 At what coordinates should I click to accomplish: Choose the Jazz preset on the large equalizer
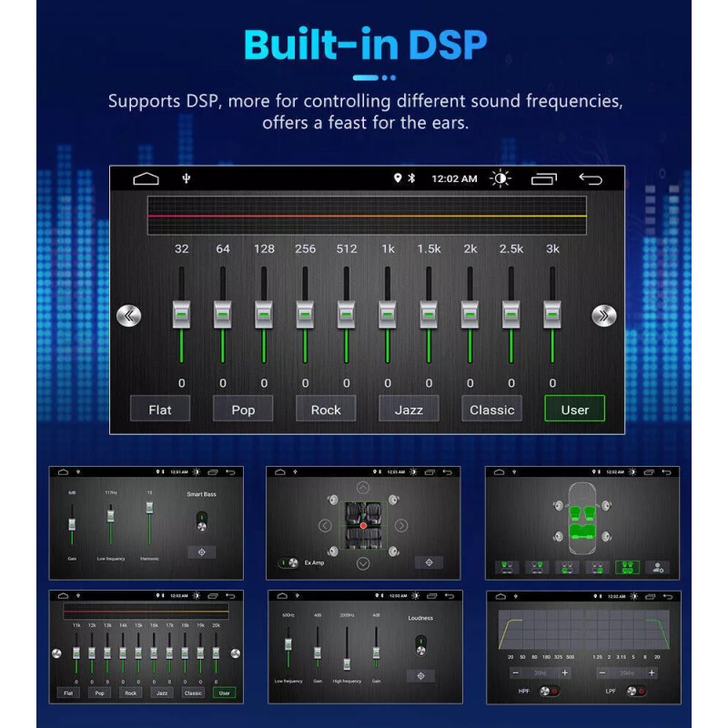click(x=409, y=409)
